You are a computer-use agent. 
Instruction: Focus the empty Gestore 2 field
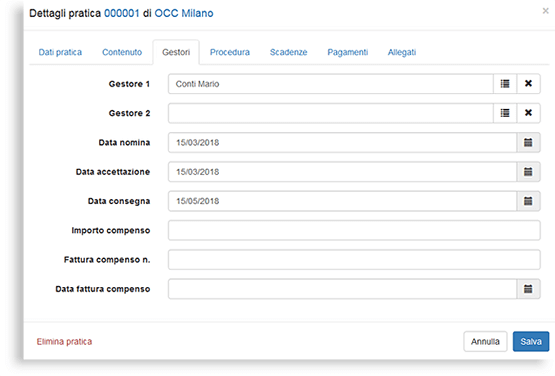[331, 113]
